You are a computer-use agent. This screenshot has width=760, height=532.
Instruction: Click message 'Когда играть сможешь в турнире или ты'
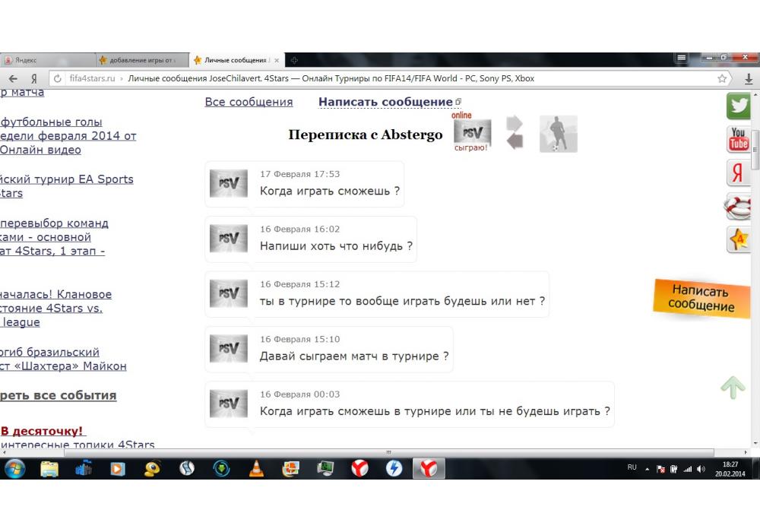pos(435,411)
